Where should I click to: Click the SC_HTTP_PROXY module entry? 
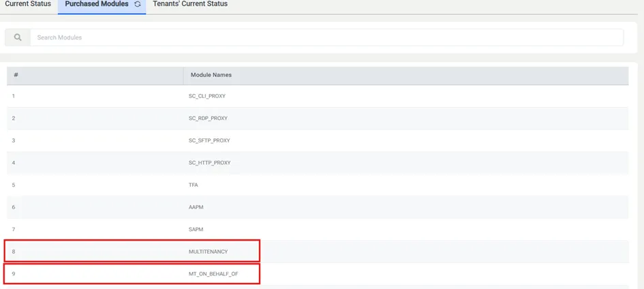209,162
